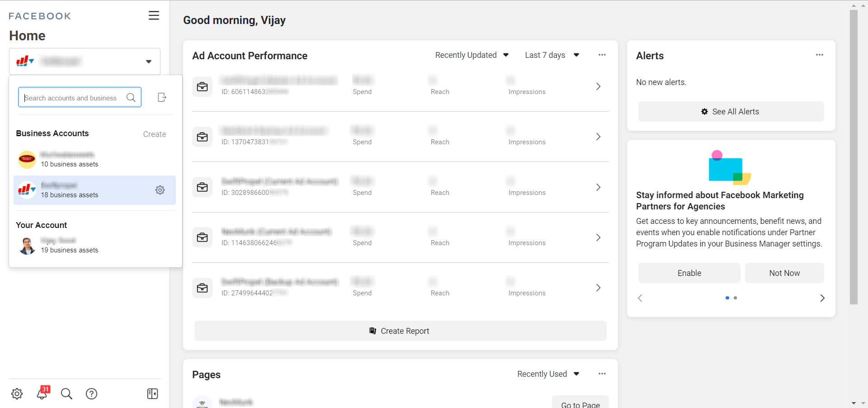Click the second carousel pagination dot
868x408 pixels.
point(736,298)
